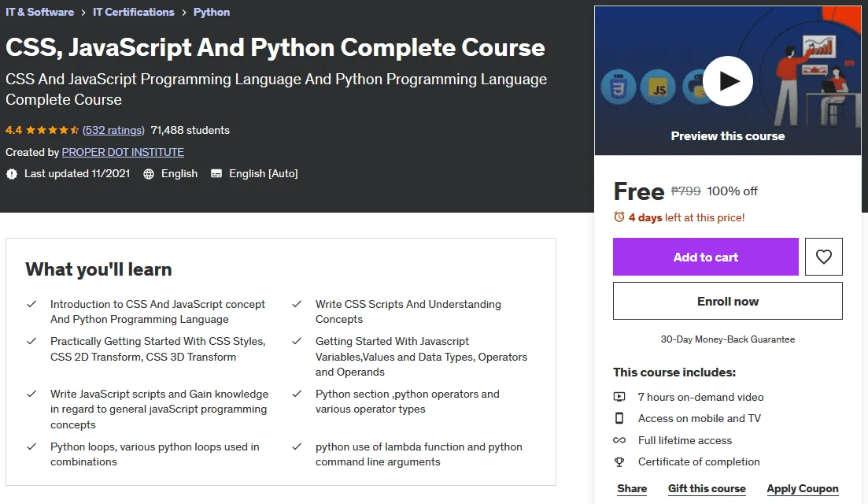868x504 pixels.
Task: Click the course title heading
Action: (275, 47)
